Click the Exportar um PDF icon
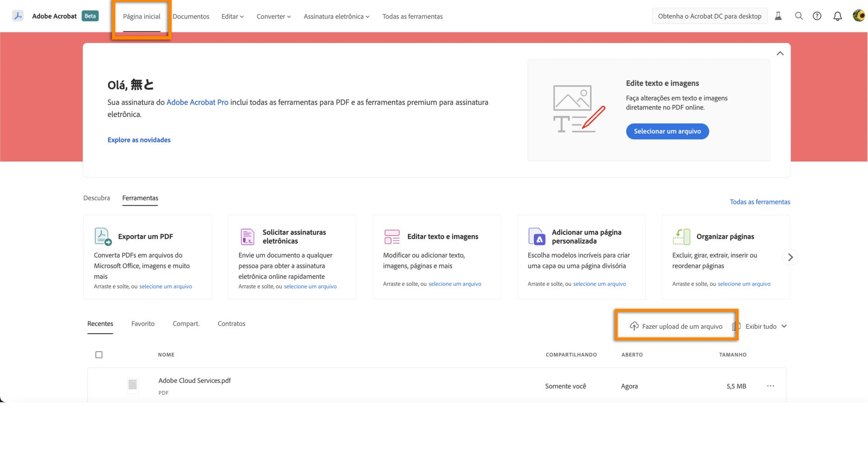Viewport: 868px width, 457px height. (x=103, y=236)
